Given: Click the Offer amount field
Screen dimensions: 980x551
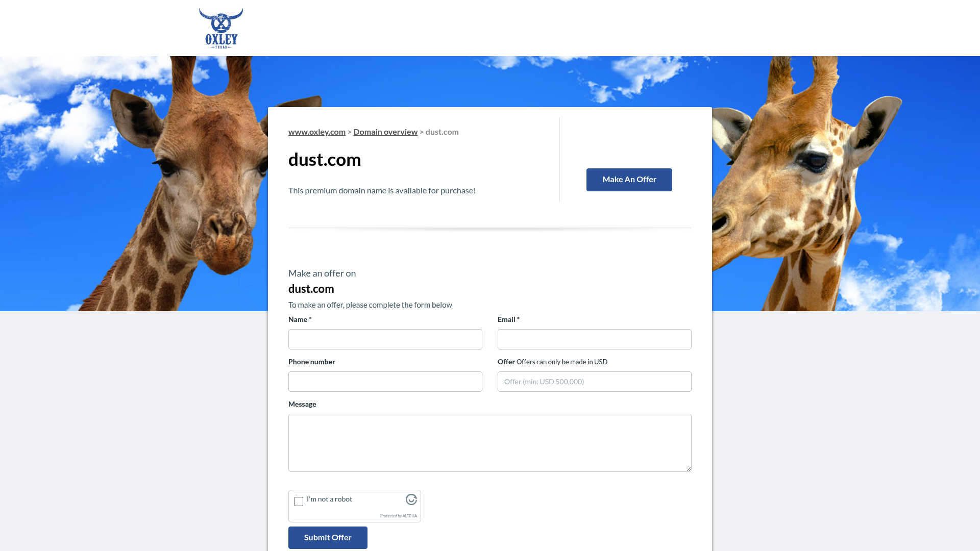Looking at the screenshot, I should 595,382.
